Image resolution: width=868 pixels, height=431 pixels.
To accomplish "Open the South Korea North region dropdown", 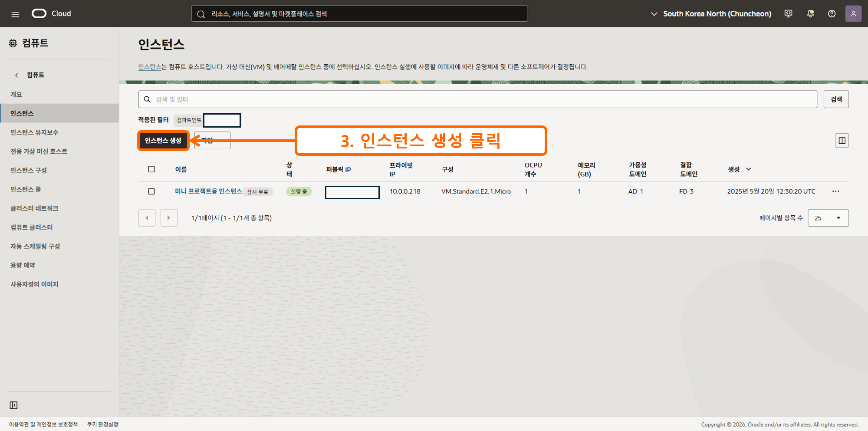I will (711, 13).
